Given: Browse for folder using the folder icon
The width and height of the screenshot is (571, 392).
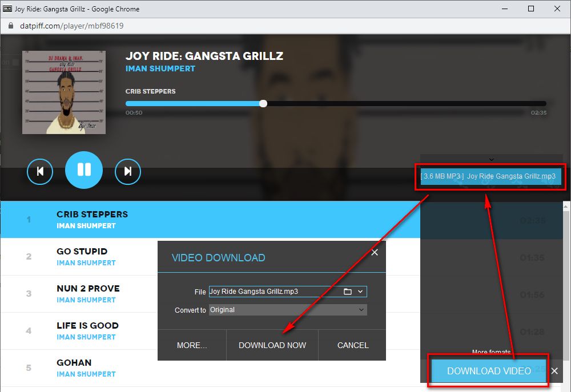Looking at the screenshot, I should pyautogui.click(x=347, y=292).
